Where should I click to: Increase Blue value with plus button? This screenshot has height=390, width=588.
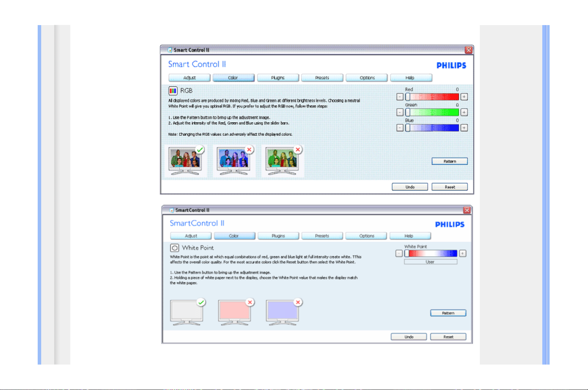coord(464,128)
